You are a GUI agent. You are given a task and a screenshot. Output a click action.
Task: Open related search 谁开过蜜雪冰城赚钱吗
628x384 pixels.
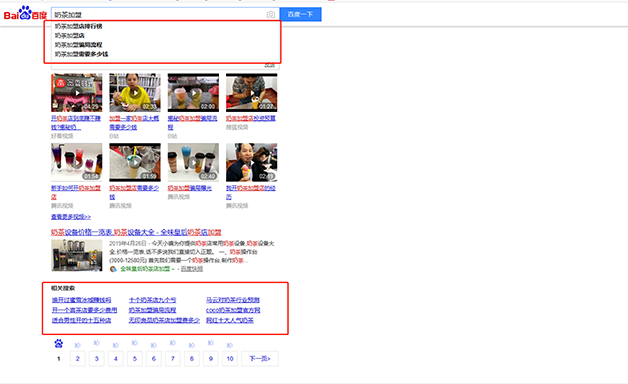[81, 300]
